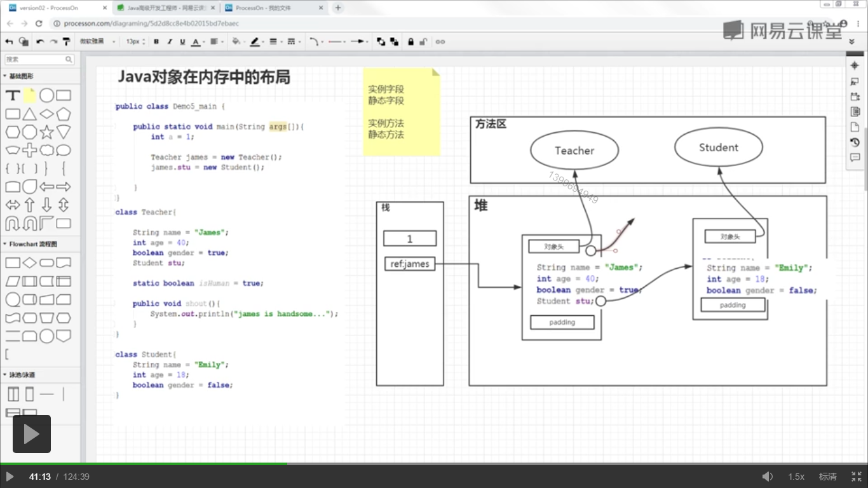868x488 pixels.
Task: Toggle the lock icon in toolbar
Action: coord(410,41)
